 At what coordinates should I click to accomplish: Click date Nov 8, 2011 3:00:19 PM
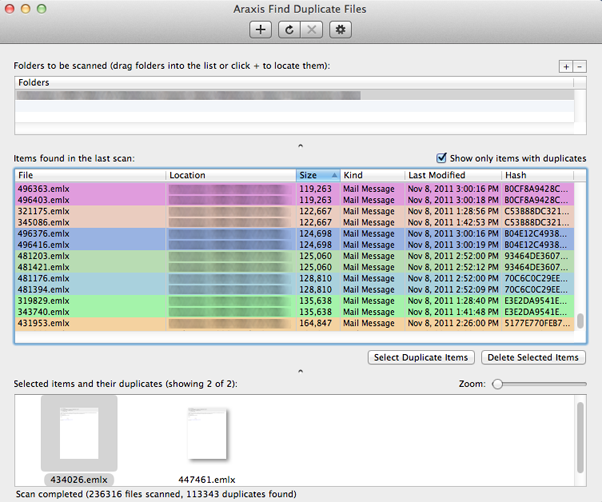tap(453, 244)
